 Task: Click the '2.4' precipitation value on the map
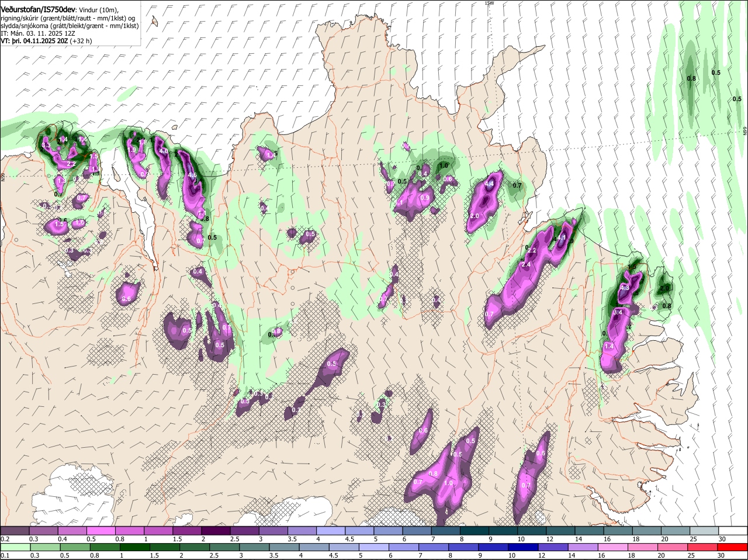click(525, 265)
